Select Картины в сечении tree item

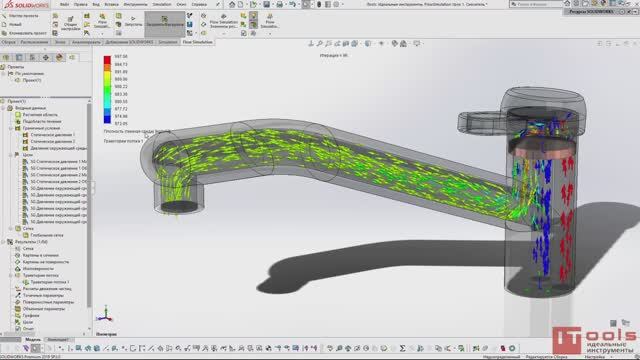click(x=41, y=255)
